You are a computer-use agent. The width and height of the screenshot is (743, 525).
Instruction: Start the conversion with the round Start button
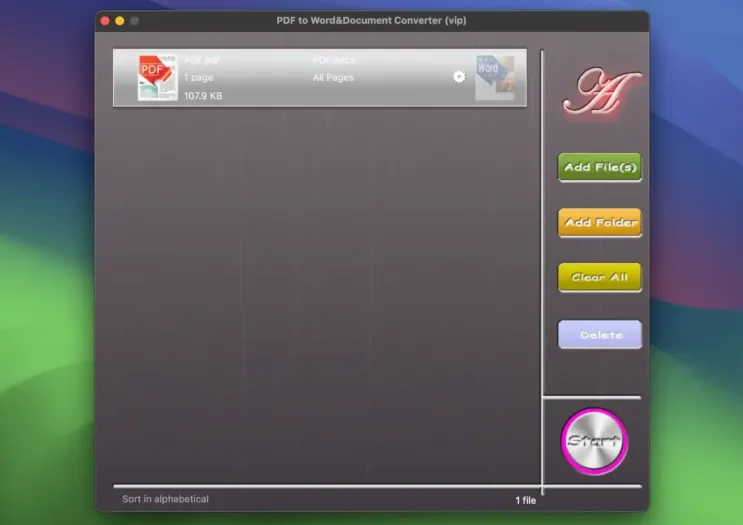(594, 441)
